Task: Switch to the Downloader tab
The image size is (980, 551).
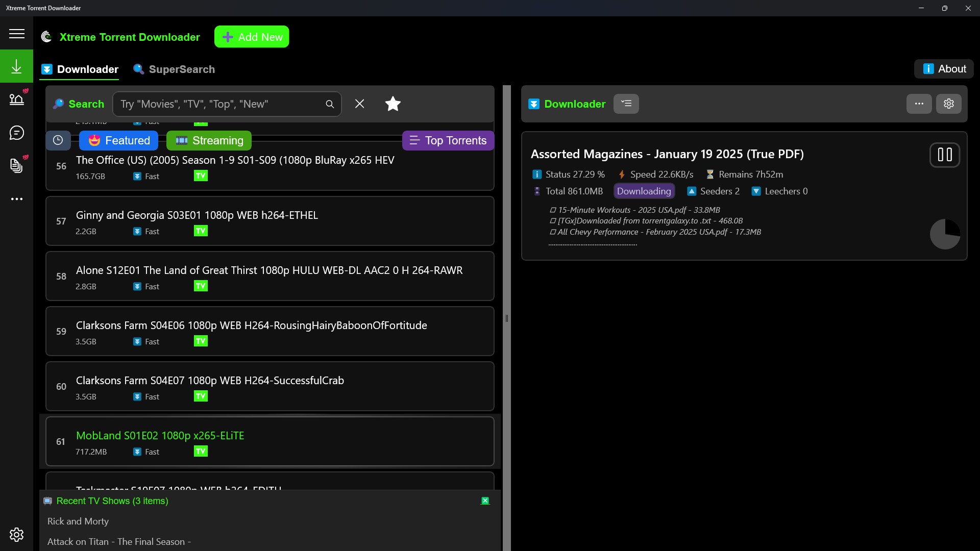Action: 80,69
